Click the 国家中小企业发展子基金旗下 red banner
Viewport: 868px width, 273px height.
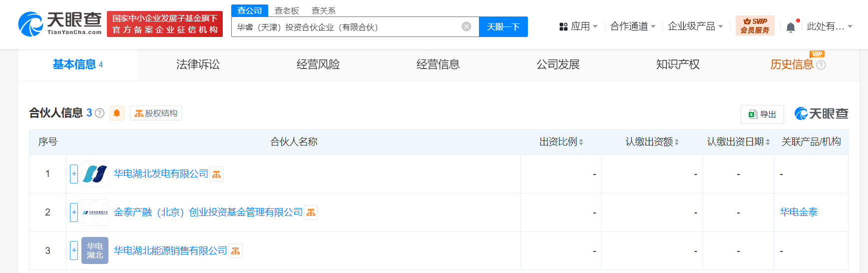tap(165, 24)
